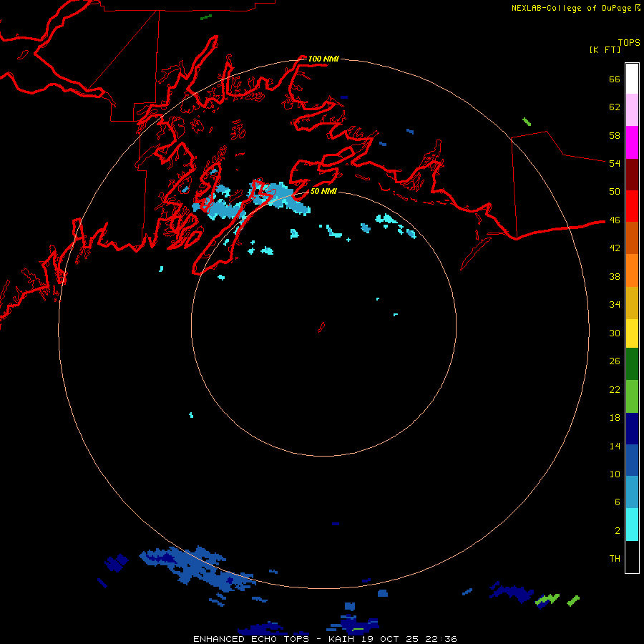Click the legend value '22'
The height and width of the screenshot is (644, 644).
[615, 389]
